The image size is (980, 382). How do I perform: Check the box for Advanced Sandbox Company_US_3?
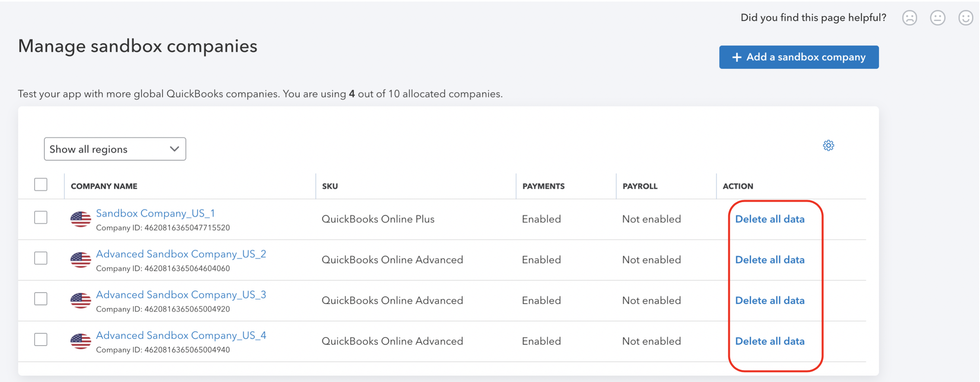pyautogui.click(x=41, y=299)
